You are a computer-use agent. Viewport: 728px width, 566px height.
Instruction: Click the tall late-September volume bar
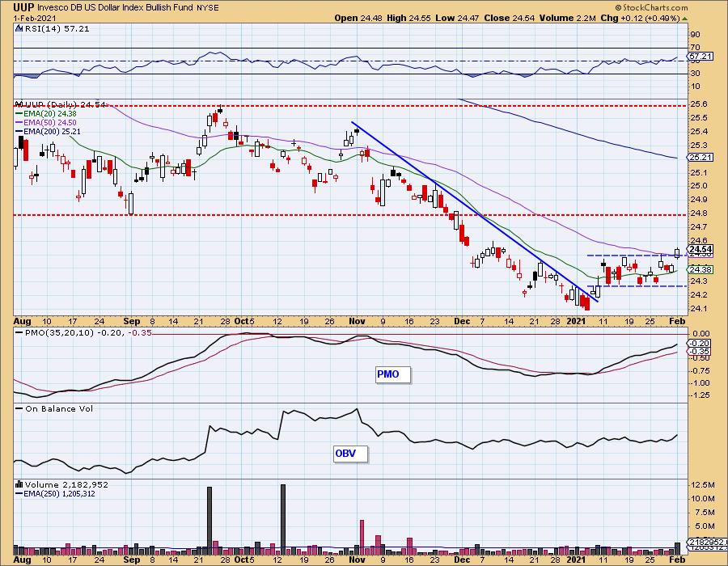[210, 521]
